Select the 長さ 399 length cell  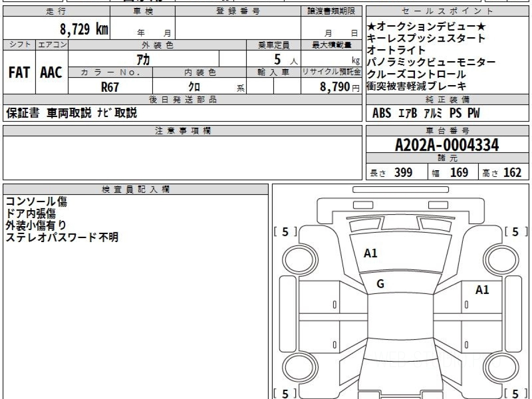point(397,172)
